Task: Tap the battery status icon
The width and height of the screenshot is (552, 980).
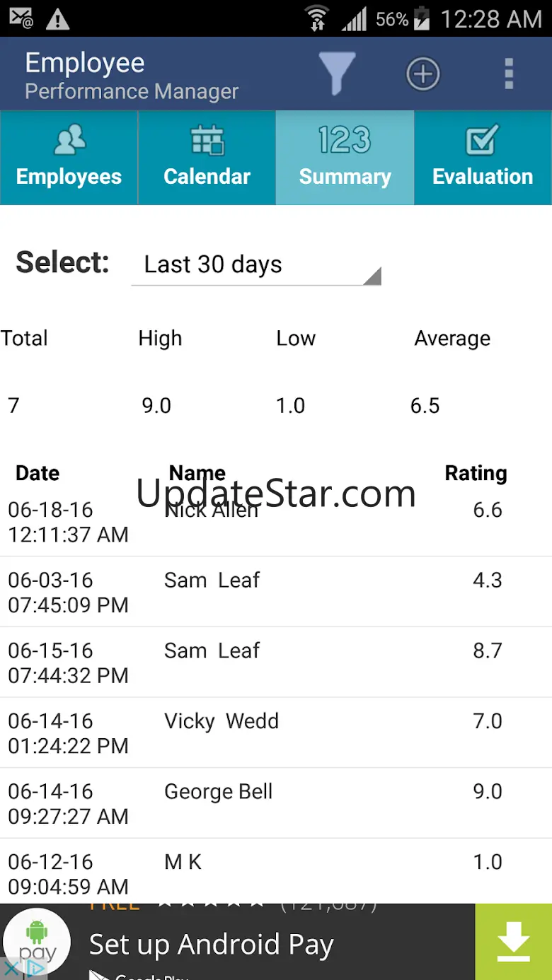Action: 422,18
